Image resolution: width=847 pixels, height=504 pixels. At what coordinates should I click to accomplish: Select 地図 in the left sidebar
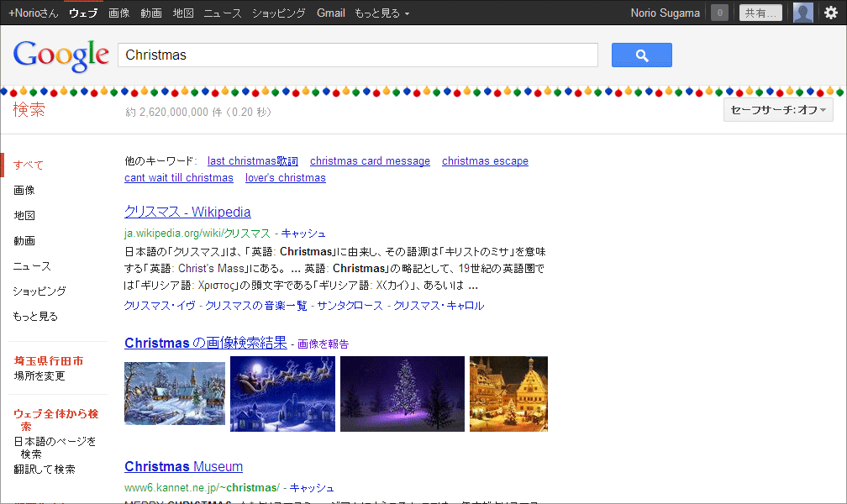coord(24,216)
